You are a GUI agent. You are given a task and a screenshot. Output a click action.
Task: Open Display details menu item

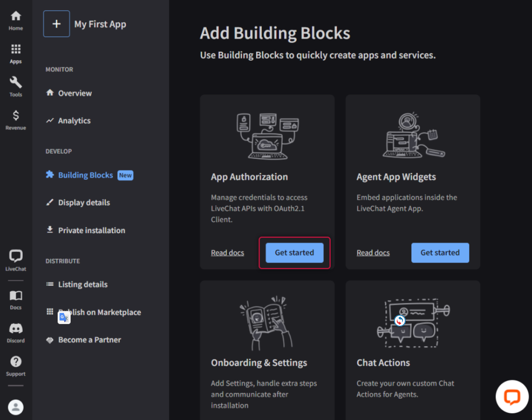click(84, 202)
